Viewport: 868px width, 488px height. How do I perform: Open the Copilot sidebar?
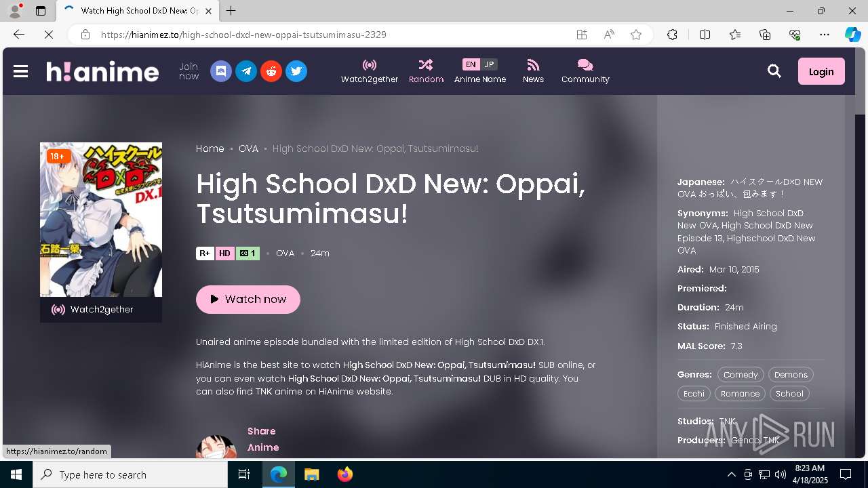[853, 35]
